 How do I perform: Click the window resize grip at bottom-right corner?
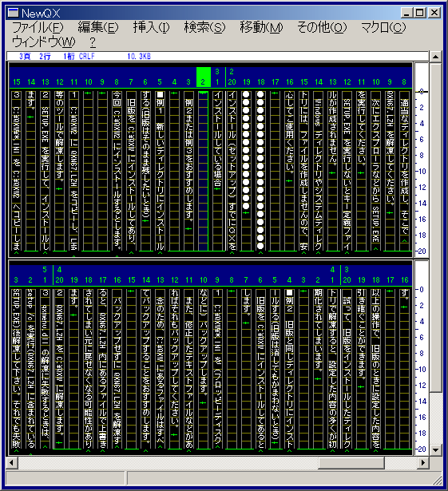(x=438, y=481)
